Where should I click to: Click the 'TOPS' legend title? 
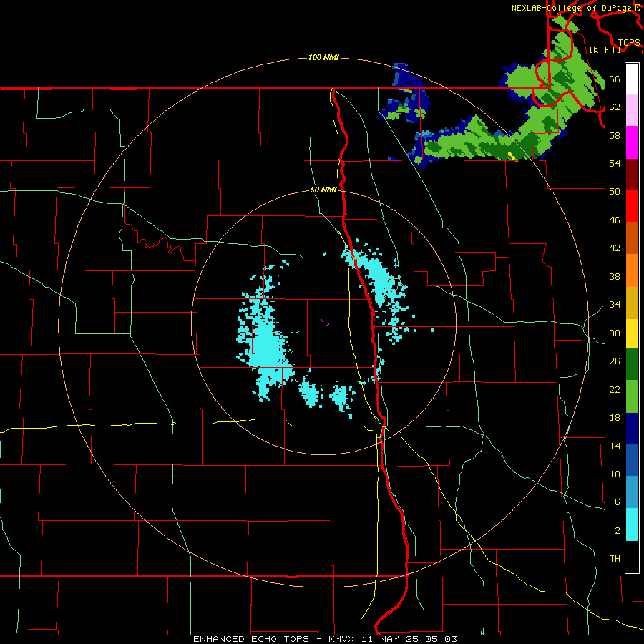pos(629,42)
